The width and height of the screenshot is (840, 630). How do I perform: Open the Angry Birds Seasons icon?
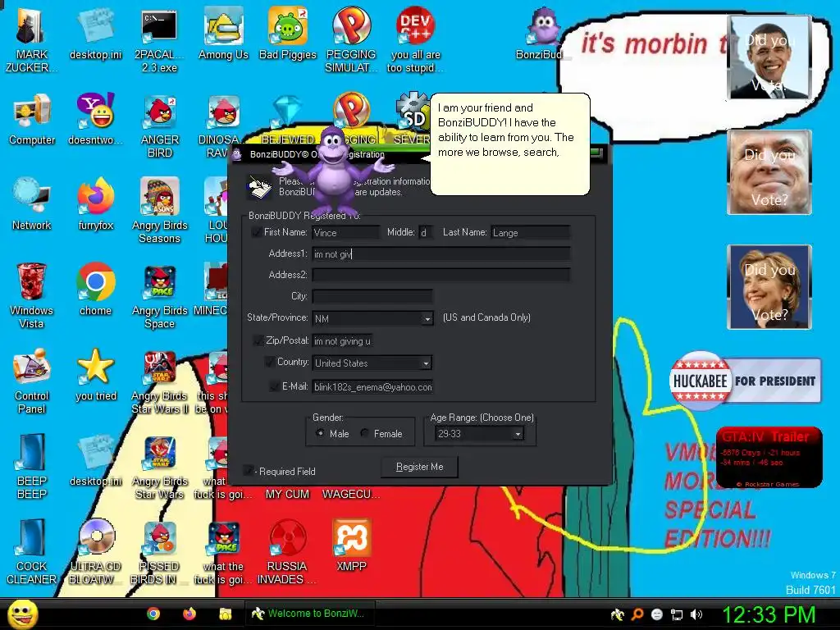coord(159,211)
